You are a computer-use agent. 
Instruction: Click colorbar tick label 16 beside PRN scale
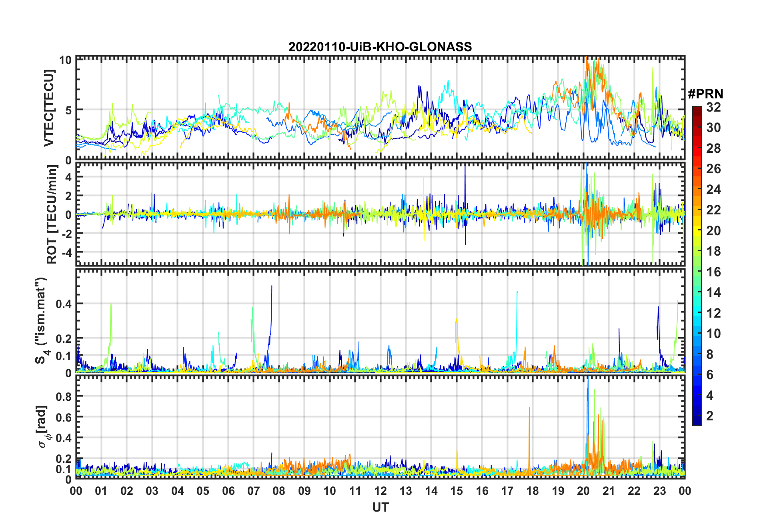click(x=714, y=272)
